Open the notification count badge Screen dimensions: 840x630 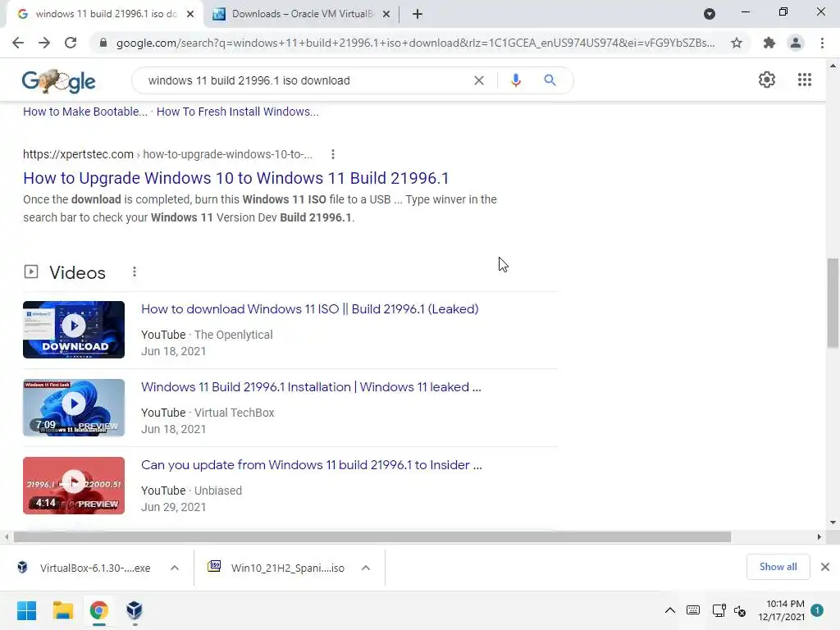817,610
